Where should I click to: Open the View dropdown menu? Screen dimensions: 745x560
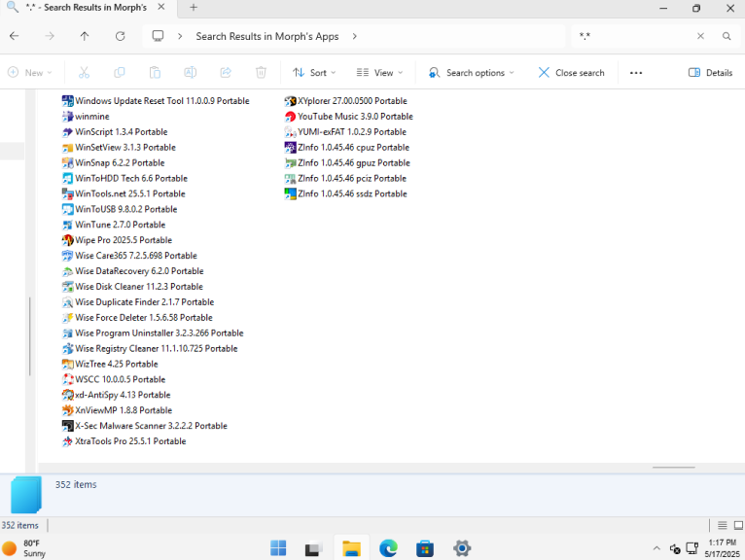point(379,73)
